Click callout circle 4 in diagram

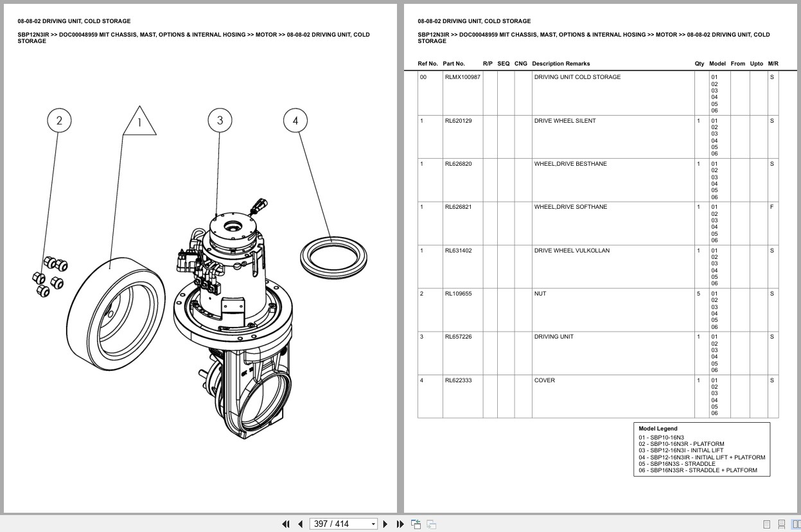coord(295,120)
